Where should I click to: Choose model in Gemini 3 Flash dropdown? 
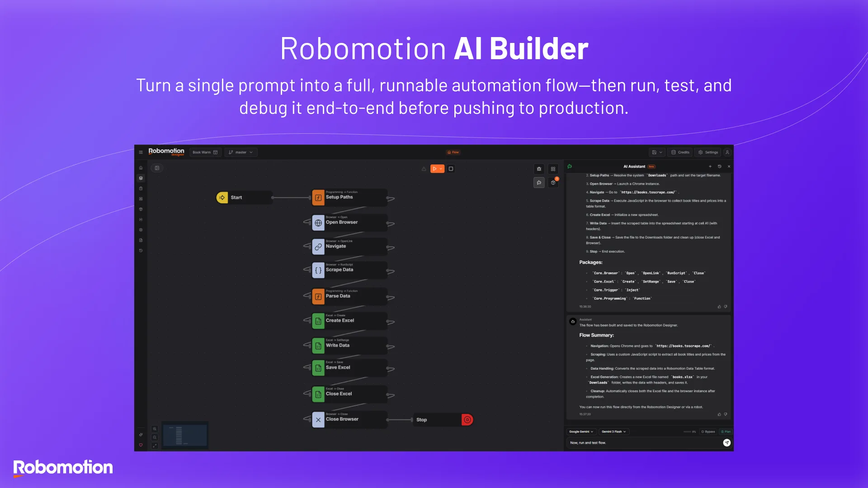pos(614,432)
